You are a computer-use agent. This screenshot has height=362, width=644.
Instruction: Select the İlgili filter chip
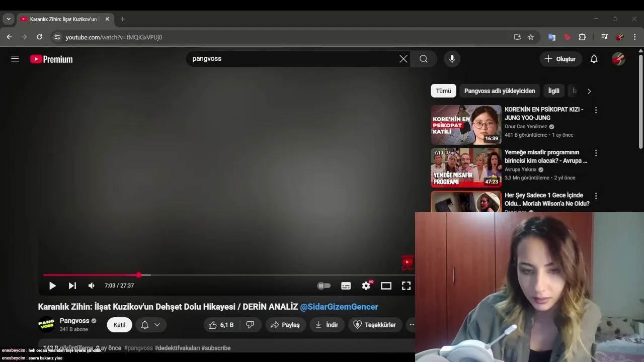click(x=554, y=91)
